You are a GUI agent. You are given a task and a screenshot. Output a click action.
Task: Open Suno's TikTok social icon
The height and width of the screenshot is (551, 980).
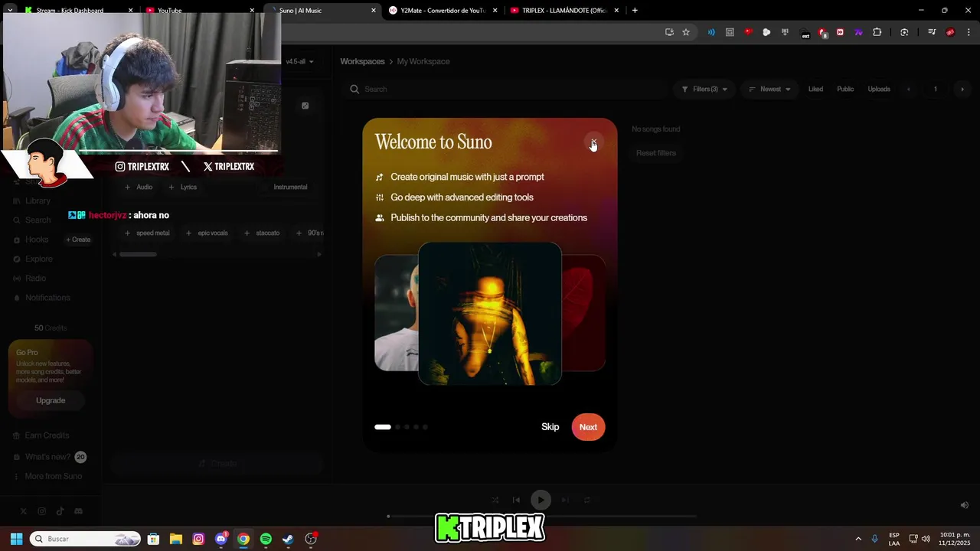(x=60, y=511)
